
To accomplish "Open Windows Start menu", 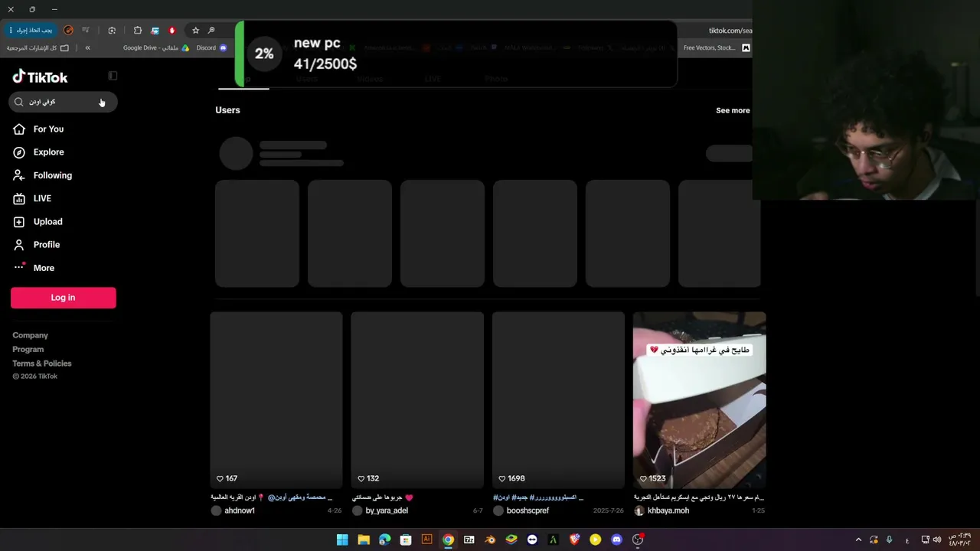I will click(x=342, y=540).
